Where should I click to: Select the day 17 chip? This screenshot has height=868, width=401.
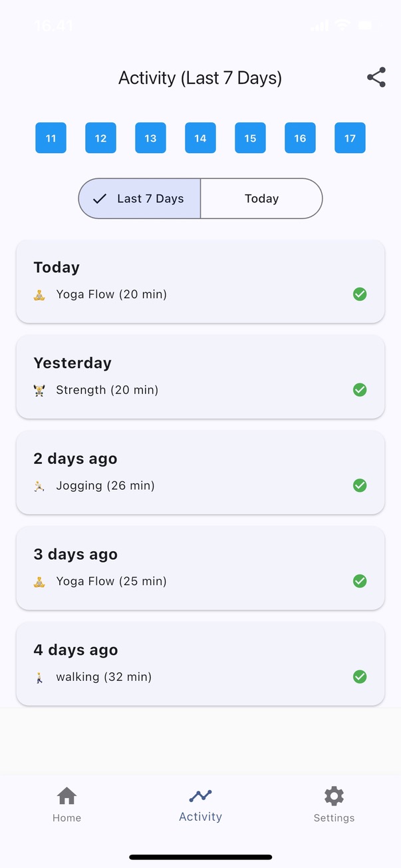click(350, 138)
